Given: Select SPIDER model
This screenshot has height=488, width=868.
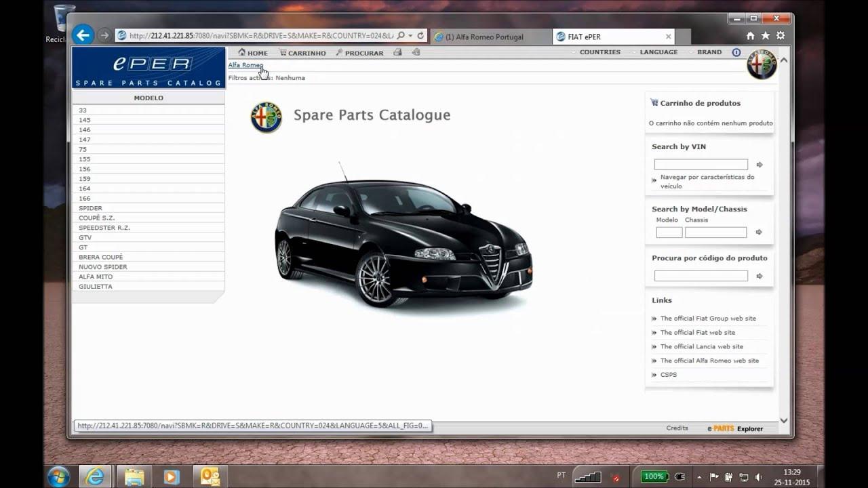Looking at the screenshot, I should (149, 208).
